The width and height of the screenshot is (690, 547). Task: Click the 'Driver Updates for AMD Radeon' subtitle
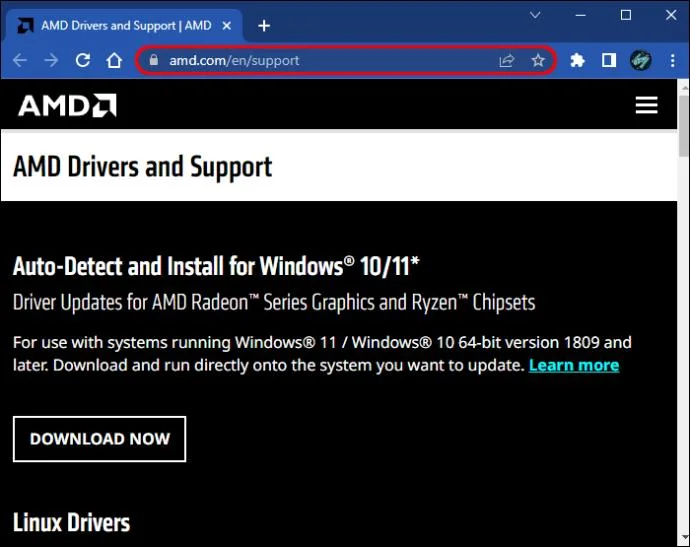[274, 303]
